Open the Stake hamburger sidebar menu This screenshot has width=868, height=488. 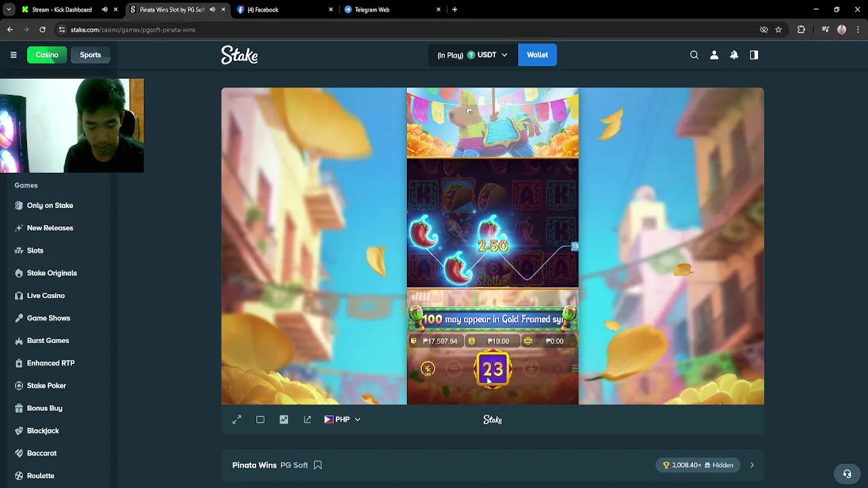pos(13,55)
